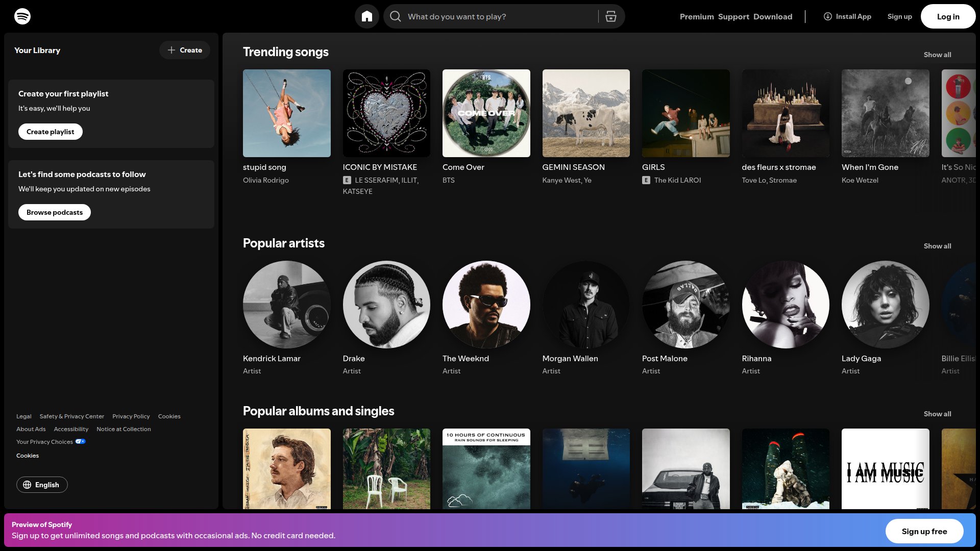Open Post Malone artist photo

click(686, 305)
